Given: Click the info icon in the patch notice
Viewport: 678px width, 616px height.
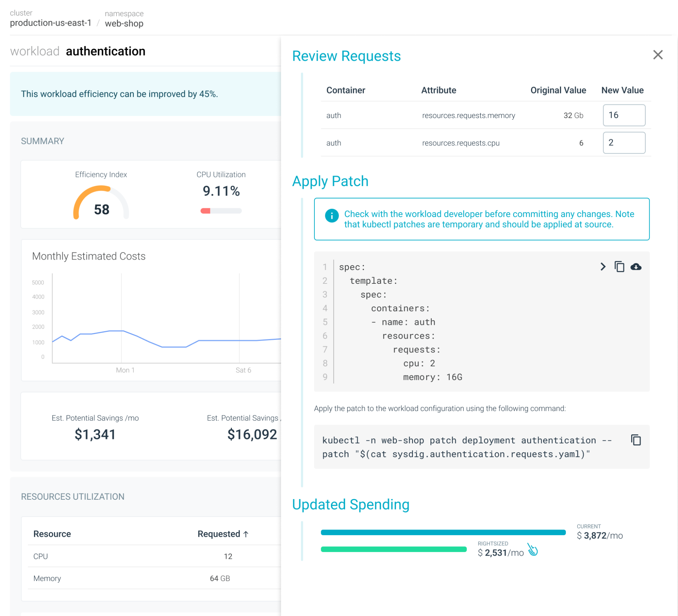Looking at the screenshot, I should pyautogui.click(x=332, y=216).
